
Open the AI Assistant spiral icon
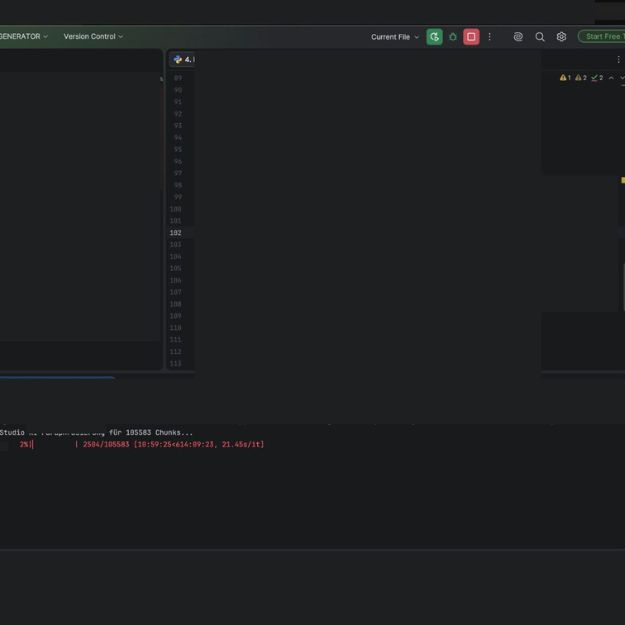coord(518,37)
